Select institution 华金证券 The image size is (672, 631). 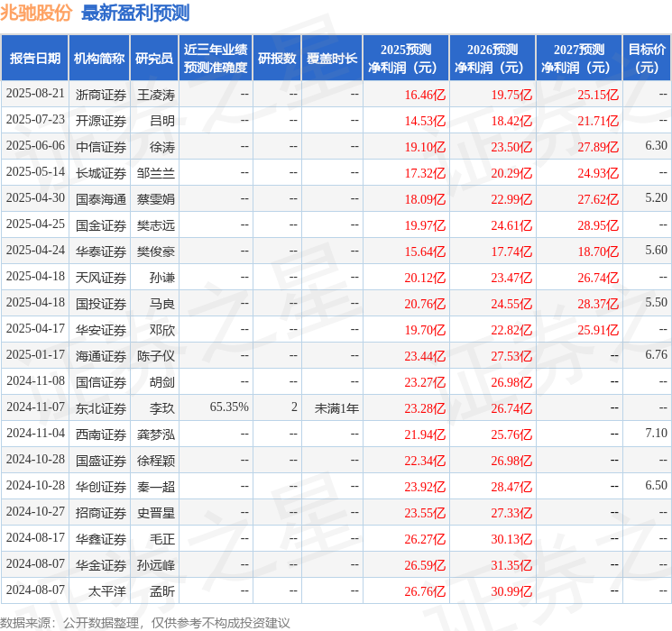coord(101,565)
